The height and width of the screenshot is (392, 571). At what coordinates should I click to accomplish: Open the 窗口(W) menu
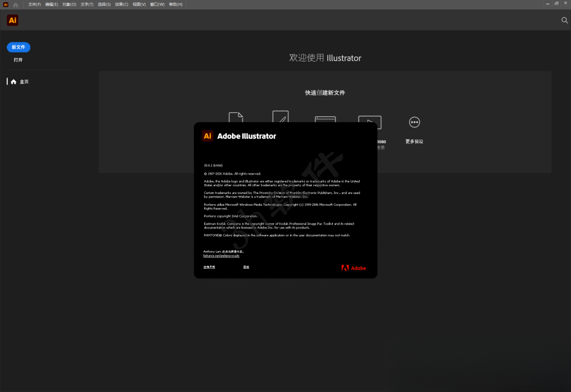point(157,4)
